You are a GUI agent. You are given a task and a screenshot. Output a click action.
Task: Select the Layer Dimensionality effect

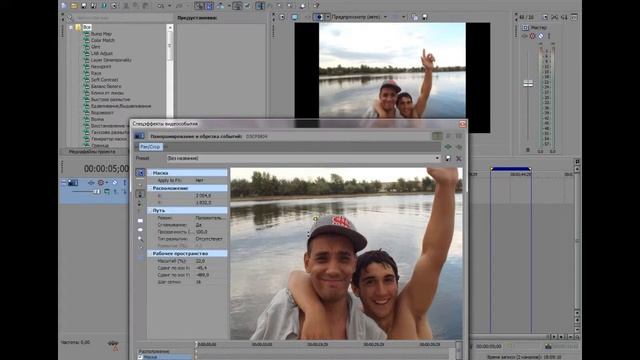point(111,60)
